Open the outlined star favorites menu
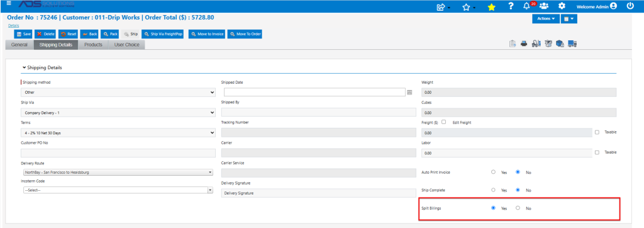 466,7
